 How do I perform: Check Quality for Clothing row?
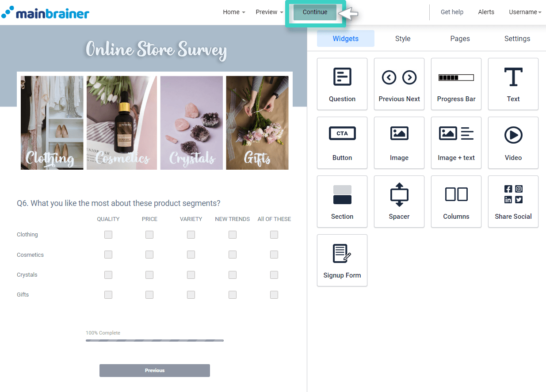(108, 235)
